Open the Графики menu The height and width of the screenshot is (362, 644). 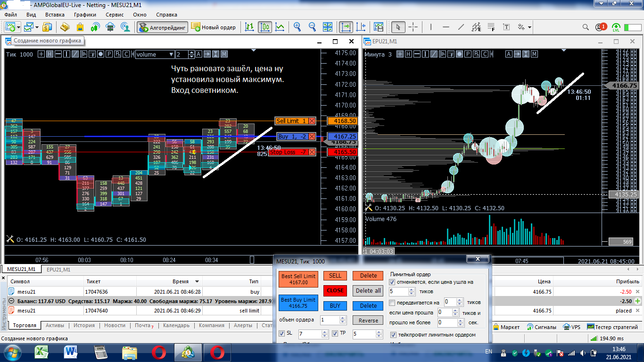[x=85, y=15]
